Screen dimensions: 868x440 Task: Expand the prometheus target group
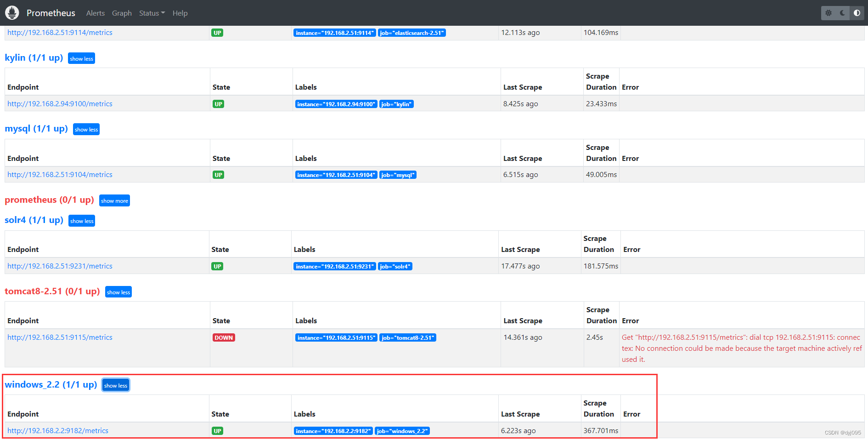coord(114,200)
